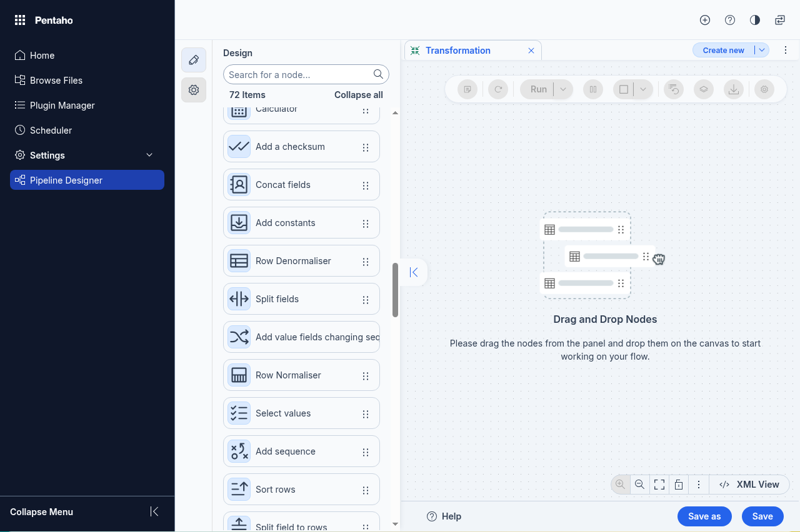
Task: Expand the Settings menu chevron
Action: [x=149, y=155]
